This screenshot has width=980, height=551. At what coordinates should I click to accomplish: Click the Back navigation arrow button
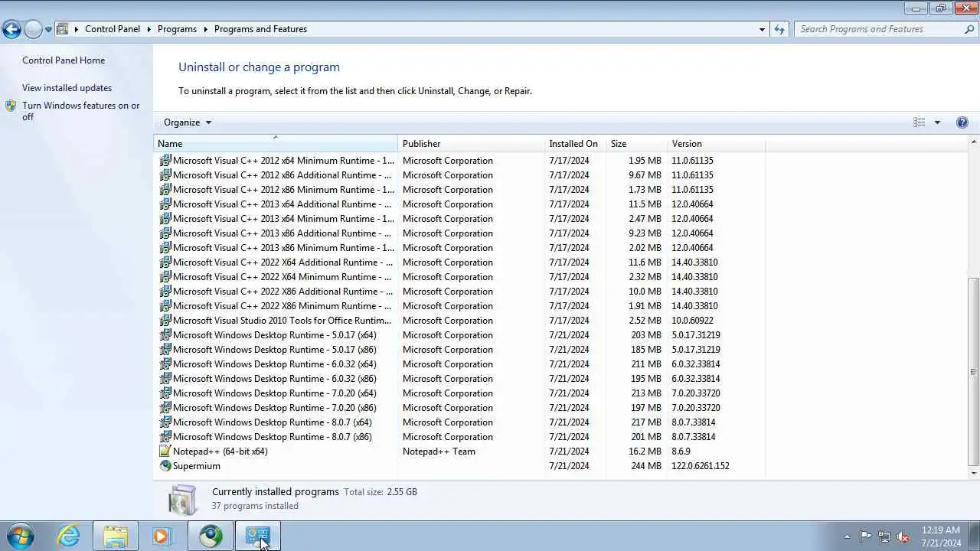pos(11,29)
